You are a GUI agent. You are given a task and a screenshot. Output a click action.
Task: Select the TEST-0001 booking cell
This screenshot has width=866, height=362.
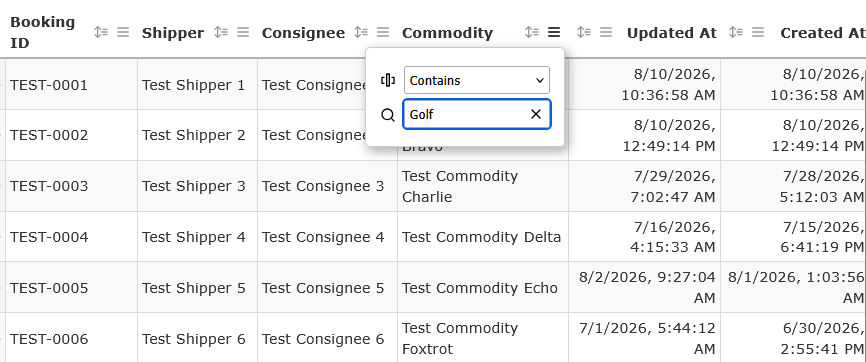[71, 85]
